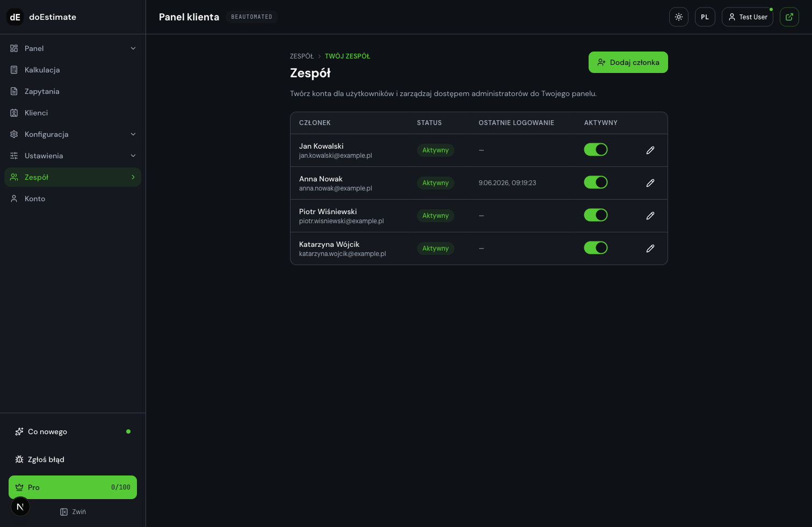Image resolution: width=812 pixels, height=527 pixels.
Task: Click the Aktywny status badge for Katarzyna Wójcik
Action: (436, 248)
